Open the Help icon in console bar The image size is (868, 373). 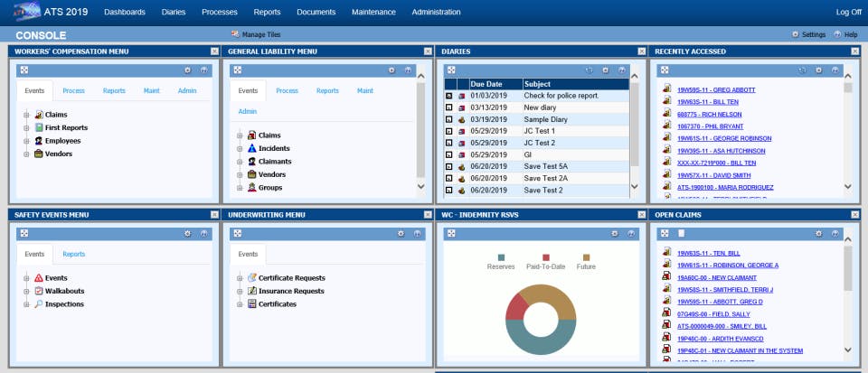(837, 34)
